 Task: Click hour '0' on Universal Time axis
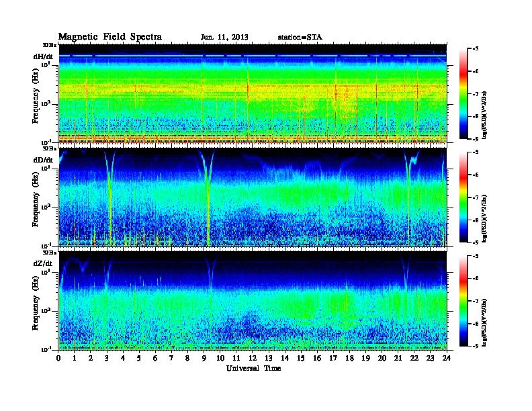click(x=58, y=358)
